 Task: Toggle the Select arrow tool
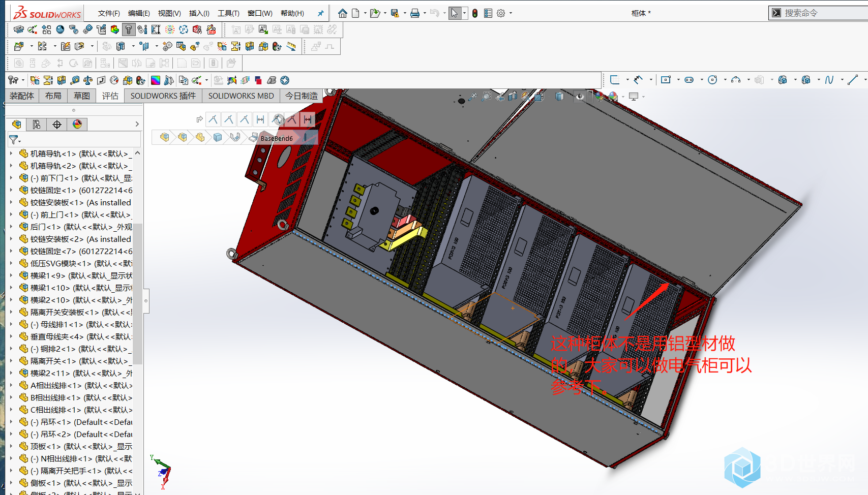pyautogui.click(x=454, y=13)
